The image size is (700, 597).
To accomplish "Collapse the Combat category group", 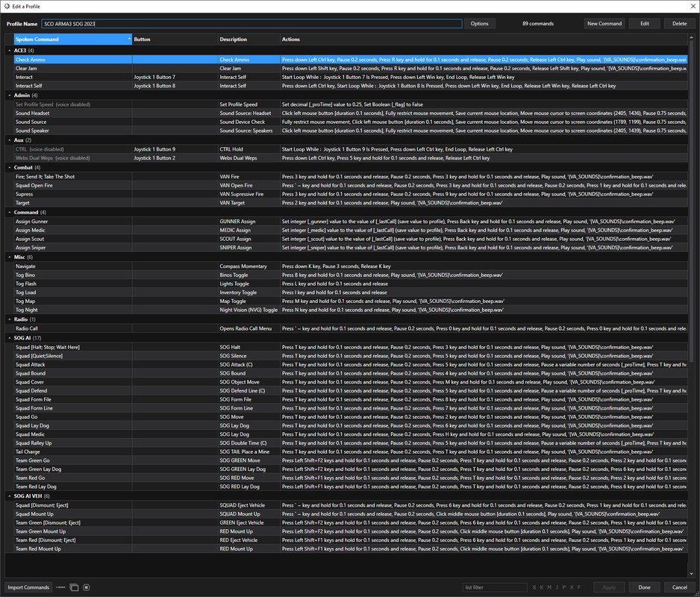I will click(10, 167).
